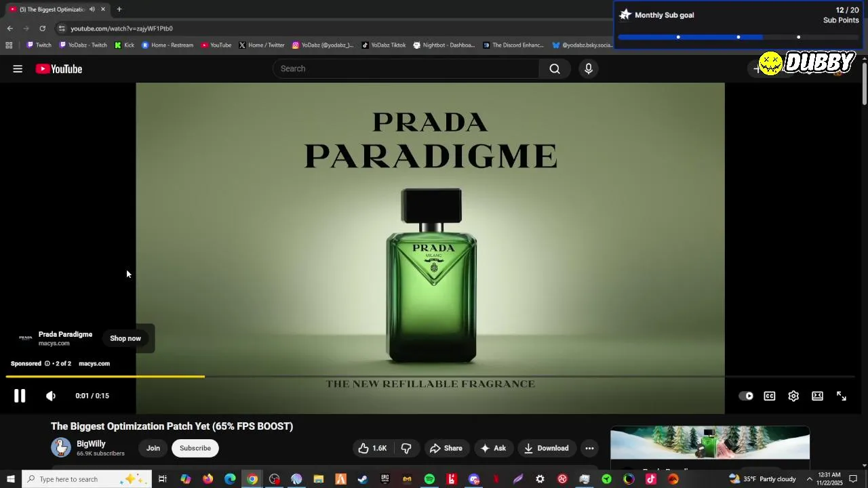
Task: Click the Join membership button
Action: coord(153,448)
